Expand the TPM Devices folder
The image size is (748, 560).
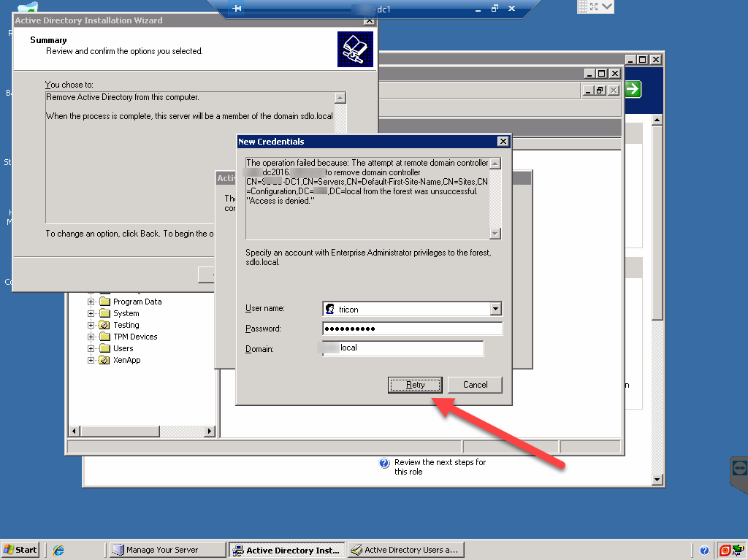[91, 337]
